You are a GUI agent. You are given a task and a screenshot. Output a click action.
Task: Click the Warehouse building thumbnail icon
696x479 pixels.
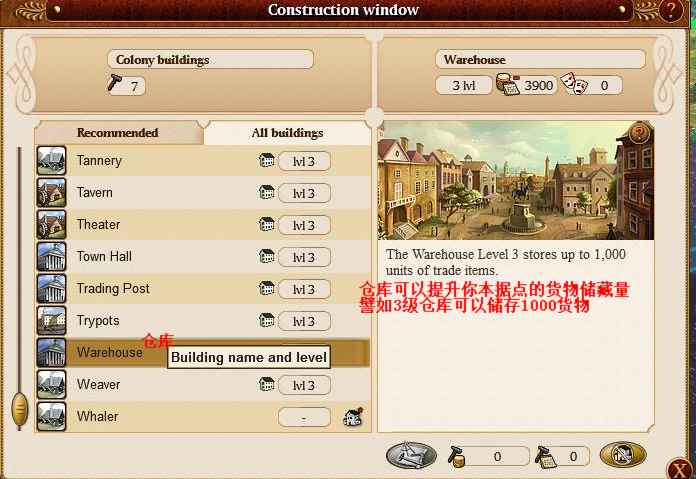(51, 352)
